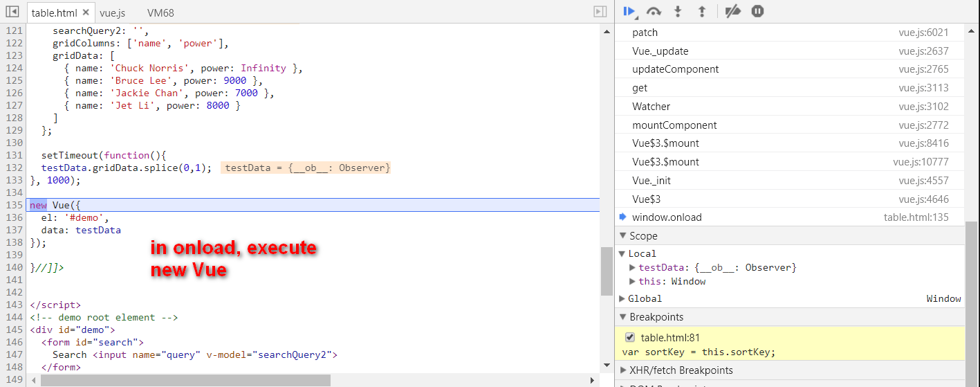This screenshot has width=980, height=387.
Task: Click the el: '#demo' code line
Action: pos(75,217)
